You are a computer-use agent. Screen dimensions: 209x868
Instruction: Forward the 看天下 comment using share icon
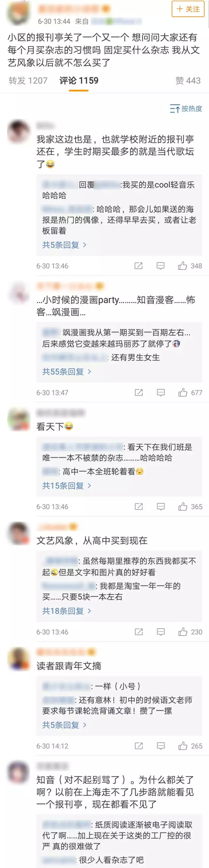pos(139,507)
